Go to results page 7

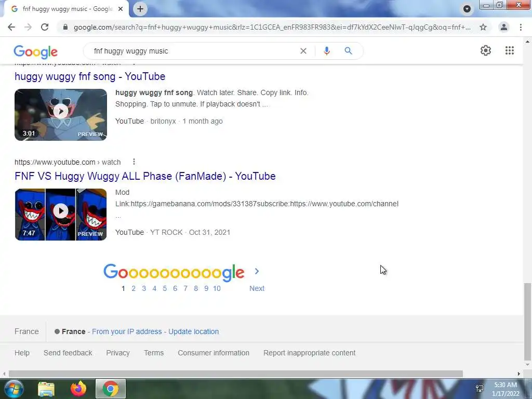[185, 288]
